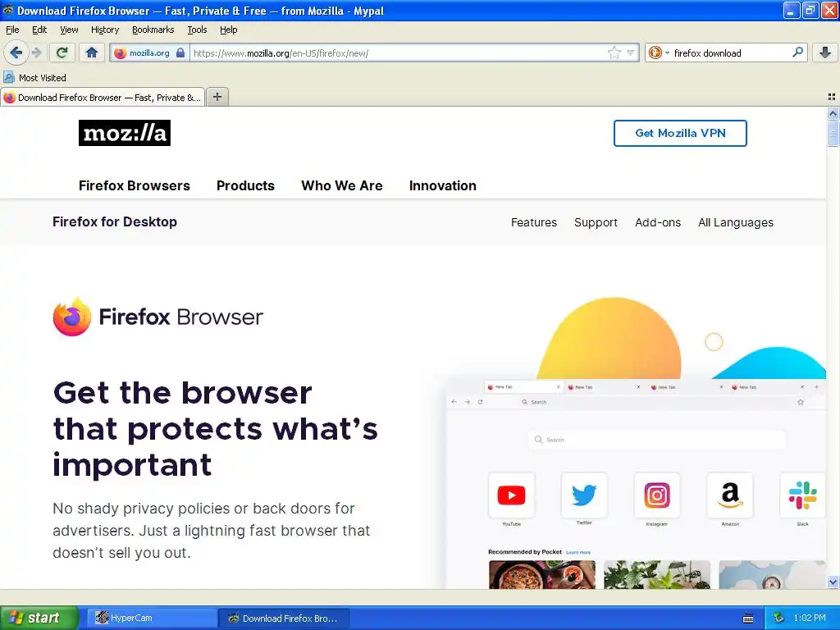This screenshot has width=840, height=630.
Task: Bookmark this page with the star icon
Action: pos(614,52)
